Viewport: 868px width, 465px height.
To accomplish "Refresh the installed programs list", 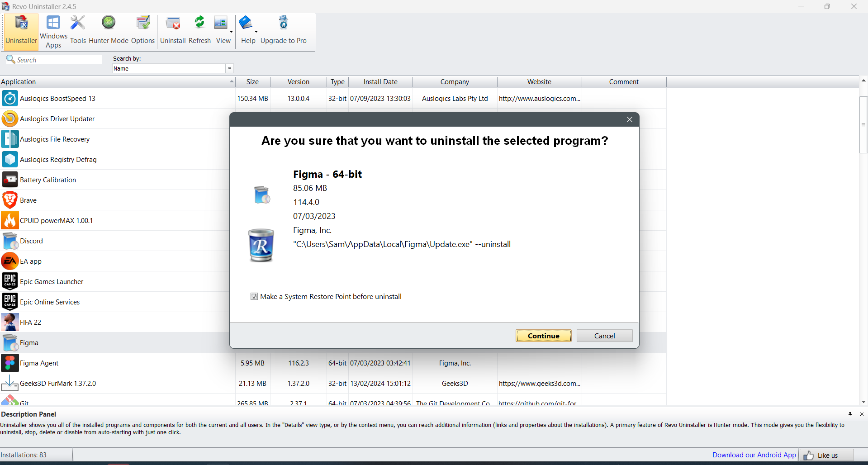I will tap(199, 31).
